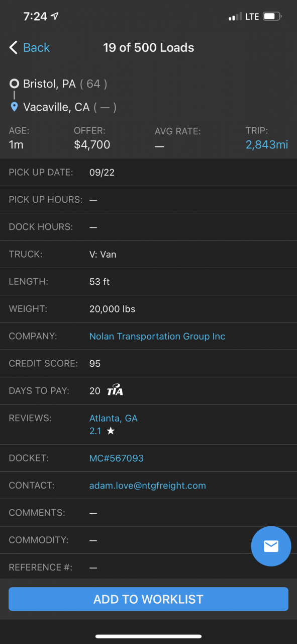Tap the Back chevron arrow
The height and width of the screenshot is (644, 297).
(x=14, y=48)
